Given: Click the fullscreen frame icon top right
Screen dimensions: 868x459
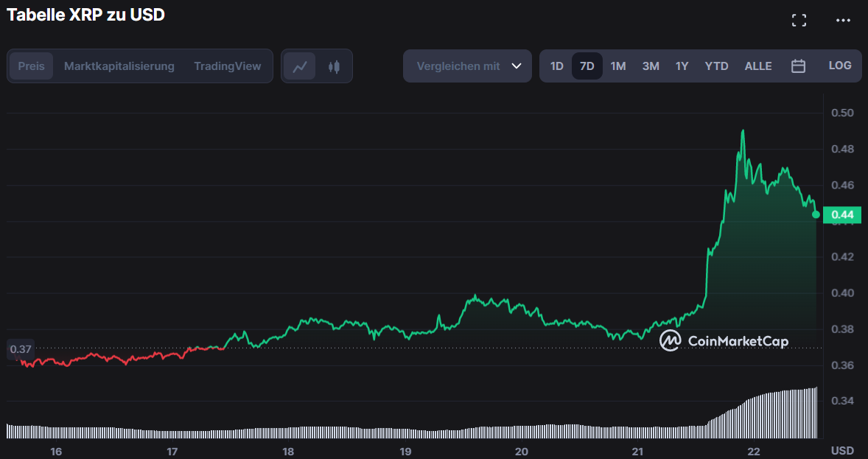Looking at the screenshot, I should point(799,21).
